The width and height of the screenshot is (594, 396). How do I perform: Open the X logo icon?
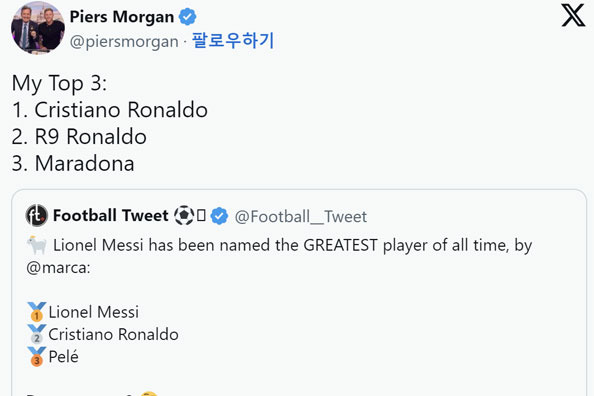573,16
